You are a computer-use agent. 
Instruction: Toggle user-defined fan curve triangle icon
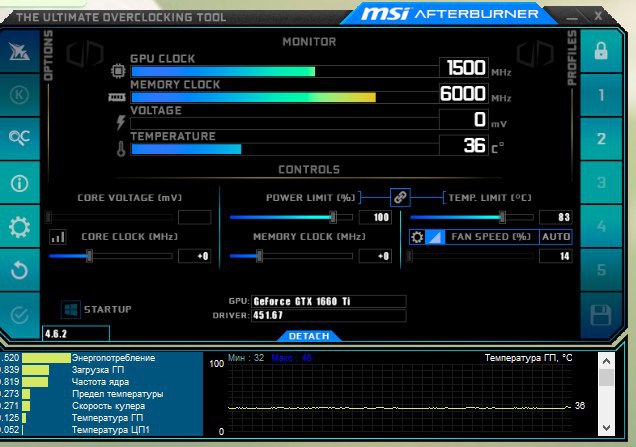[435, 236]
